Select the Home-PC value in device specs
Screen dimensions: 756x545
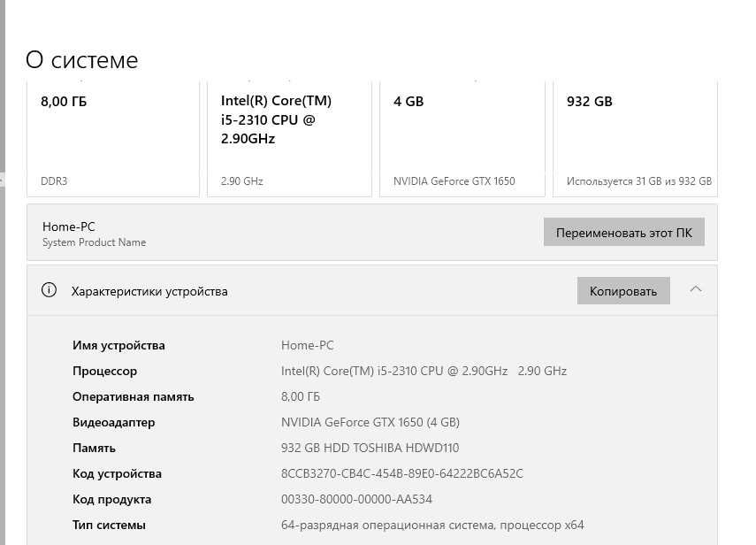tap(307, 345)
